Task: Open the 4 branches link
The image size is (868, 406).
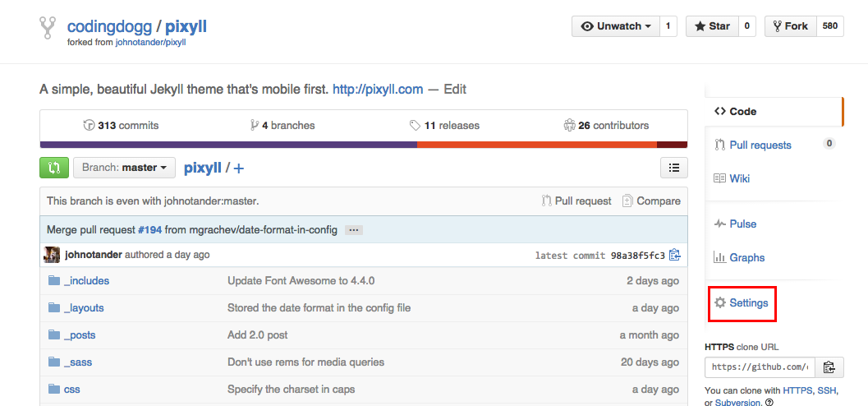Action: click(x=282, y=125)
